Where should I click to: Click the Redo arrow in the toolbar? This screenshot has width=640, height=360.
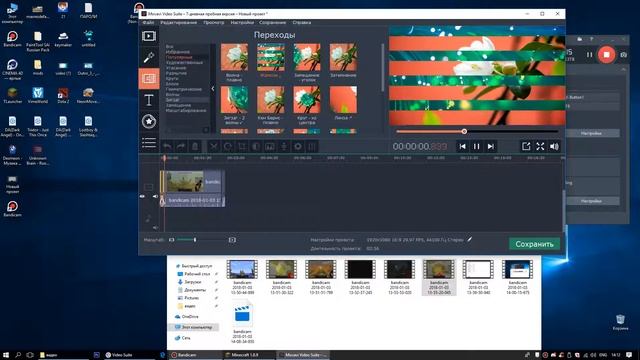pos(181,147)
